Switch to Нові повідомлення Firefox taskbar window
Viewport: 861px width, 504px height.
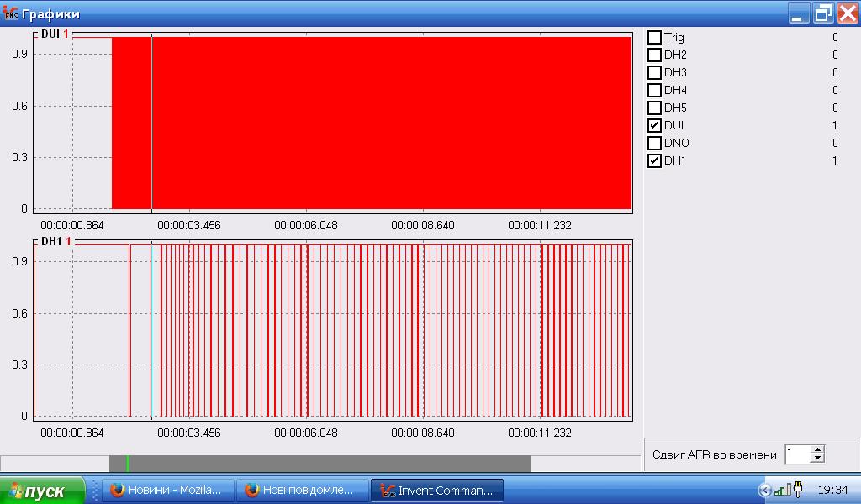(302, 491)
